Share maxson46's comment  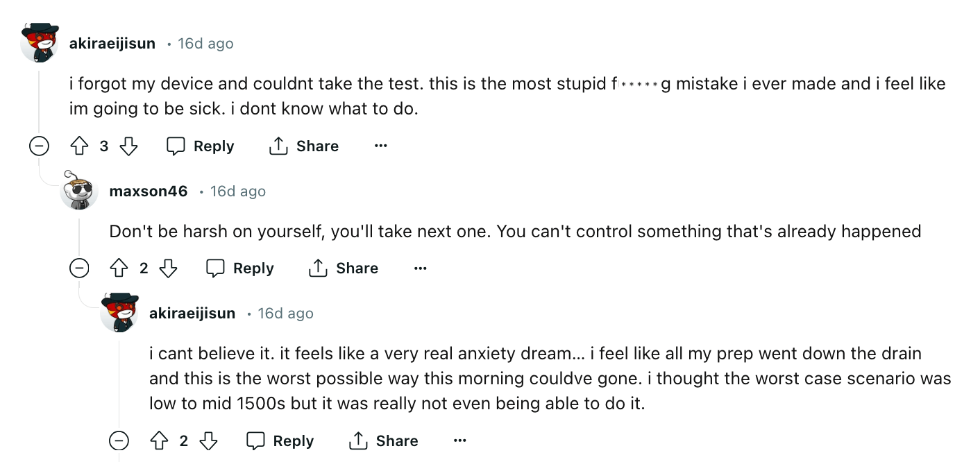click(x=343, y=268)
